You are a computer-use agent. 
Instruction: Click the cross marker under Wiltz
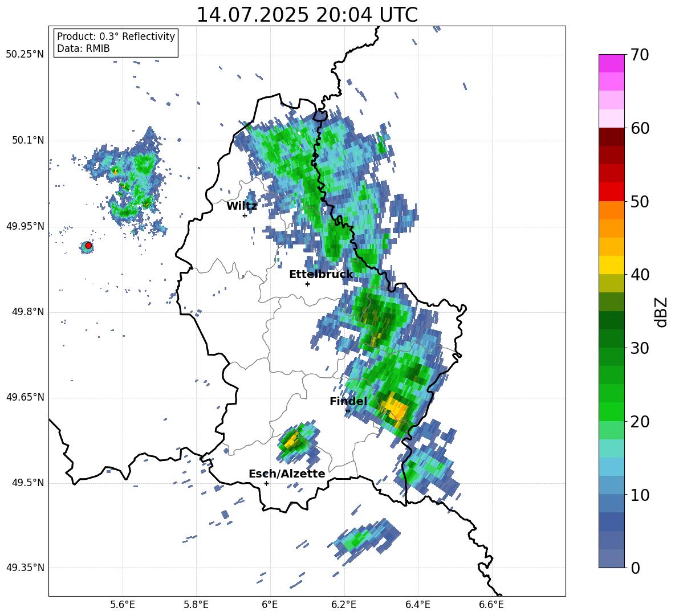(x=245, y=215)
